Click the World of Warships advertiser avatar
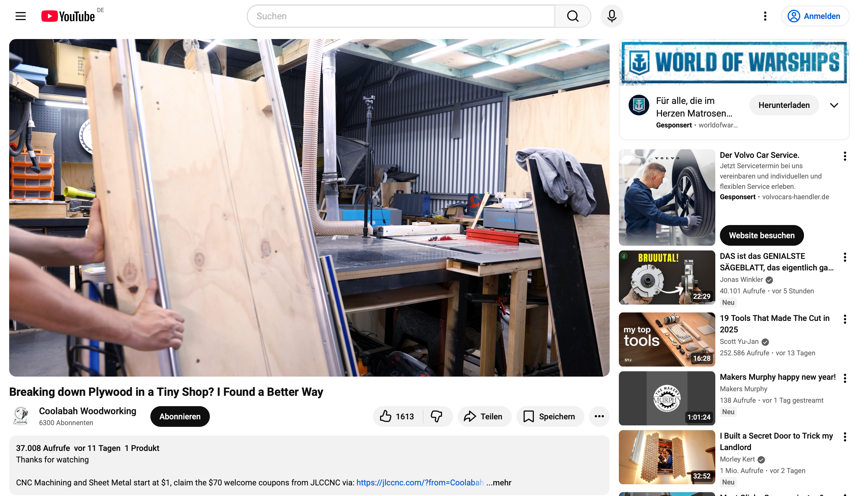 pyautogui.click(x=638, y=105)
